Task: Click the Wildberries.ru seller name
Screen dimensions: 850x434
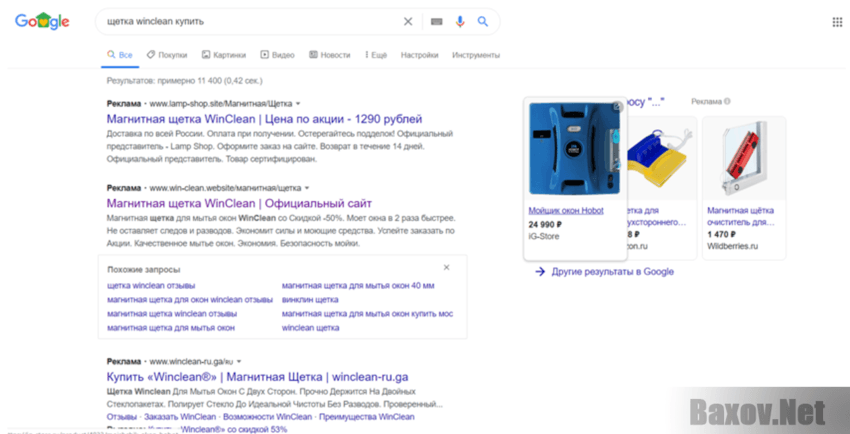Action: [x=732, y=246]
